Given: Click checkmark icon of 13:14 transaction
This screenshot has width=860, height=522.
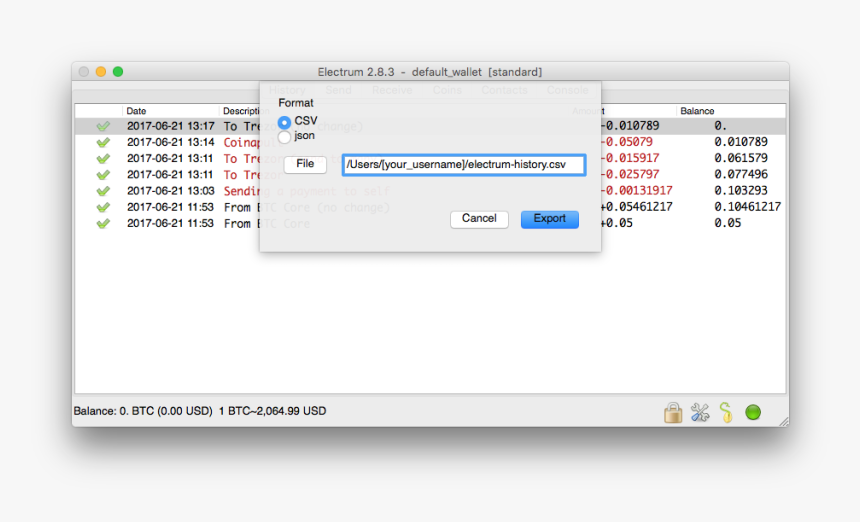Looking at the screenshot, I should (x=103, y=143).
